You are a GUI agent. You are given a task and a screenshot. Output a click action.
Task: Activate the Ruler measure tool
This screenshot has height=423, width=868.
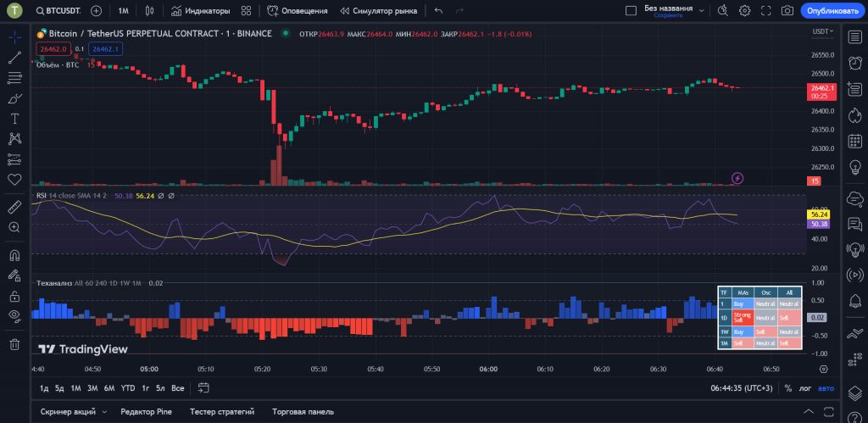point(14,207)
